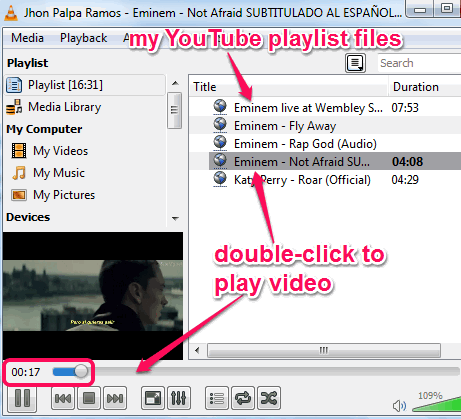The width and height of the screenshot is (461, 419).
Task: Click the My Pictures photo icon
Action: 19,195
